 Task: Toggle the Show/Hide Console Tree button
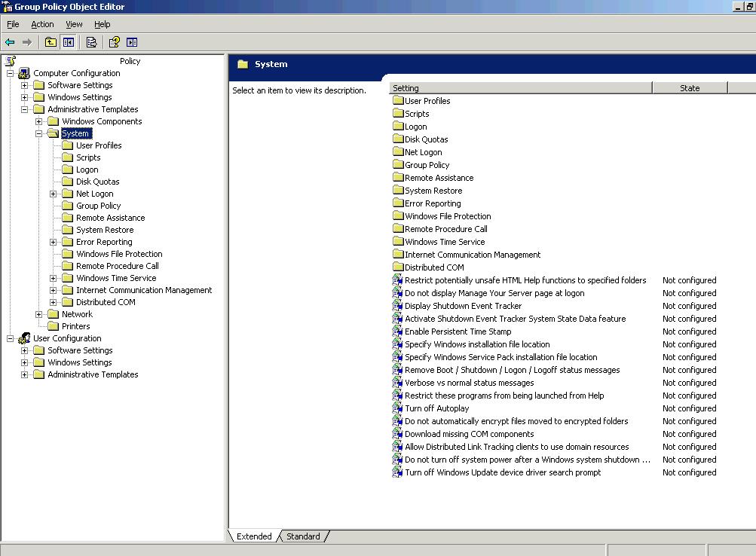tap(69, 42)
